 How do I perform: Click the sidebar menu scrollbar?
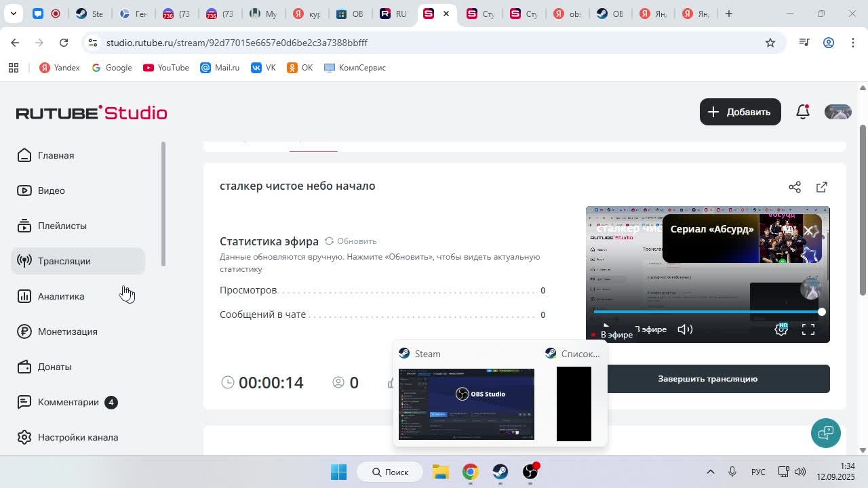(163, 204)
